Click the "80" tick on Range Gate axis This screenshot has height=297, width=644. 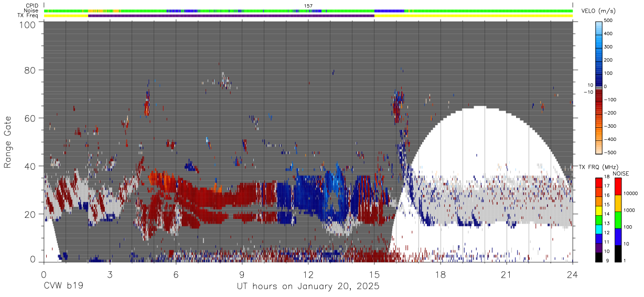[30, 70]
